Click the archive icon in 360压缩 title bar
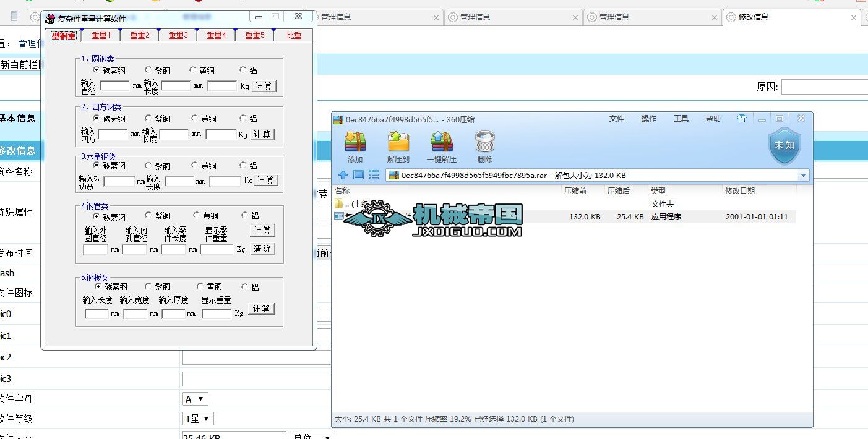Screen dimensions: 868x439 point(339,119)
